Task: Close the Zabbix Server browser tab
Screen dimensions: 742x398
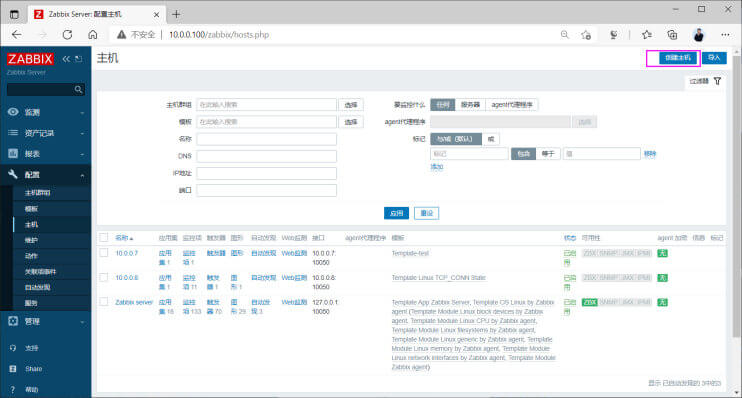Action: tap(156, 15)
